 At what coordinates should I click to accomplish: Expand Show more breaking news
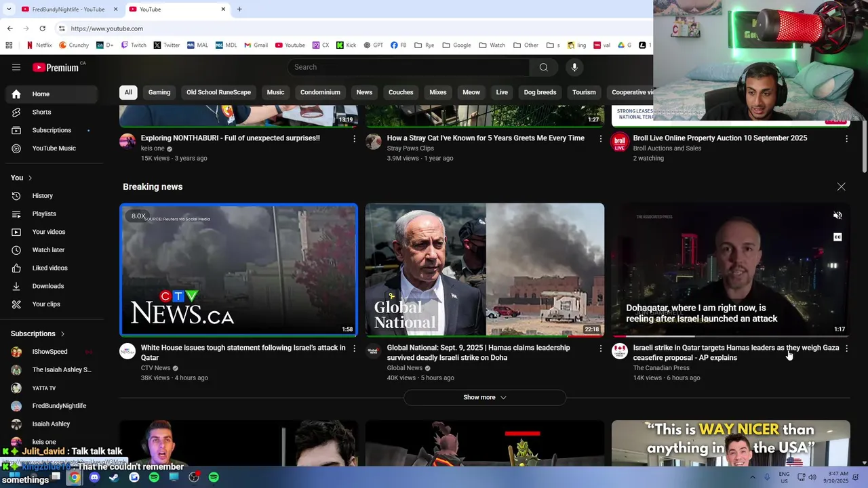(x=485, y=397)
